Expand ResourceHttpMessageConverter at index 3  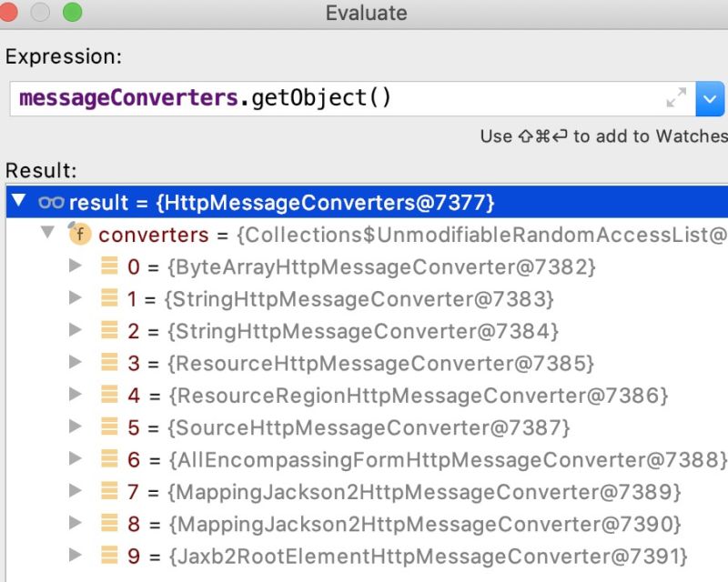[x=76, y=363]
